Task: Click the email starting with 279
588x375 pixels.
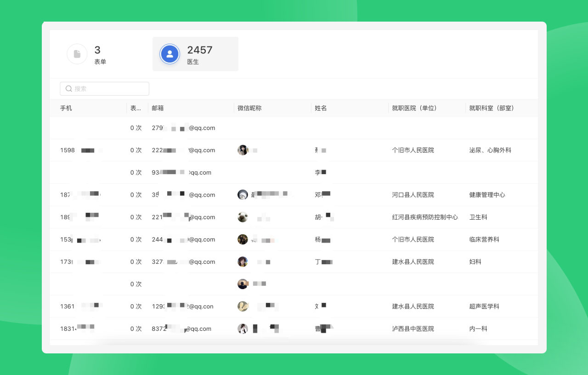Action: coord(183,128)
